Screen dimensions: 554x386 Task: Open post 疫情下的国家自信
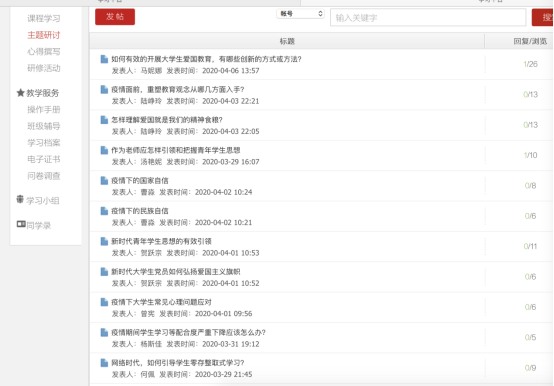[x=140, y=180]
